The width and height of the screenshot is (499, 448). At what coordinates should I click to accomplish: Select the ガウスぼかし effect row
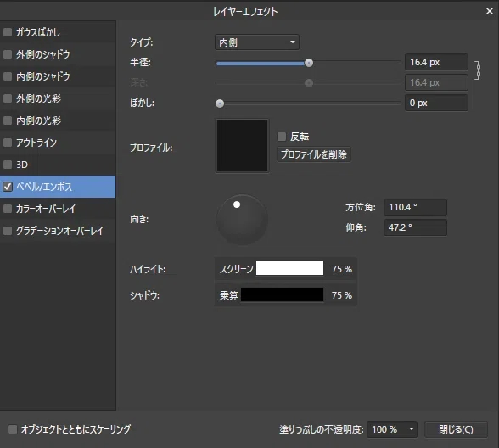click(58, 32)
